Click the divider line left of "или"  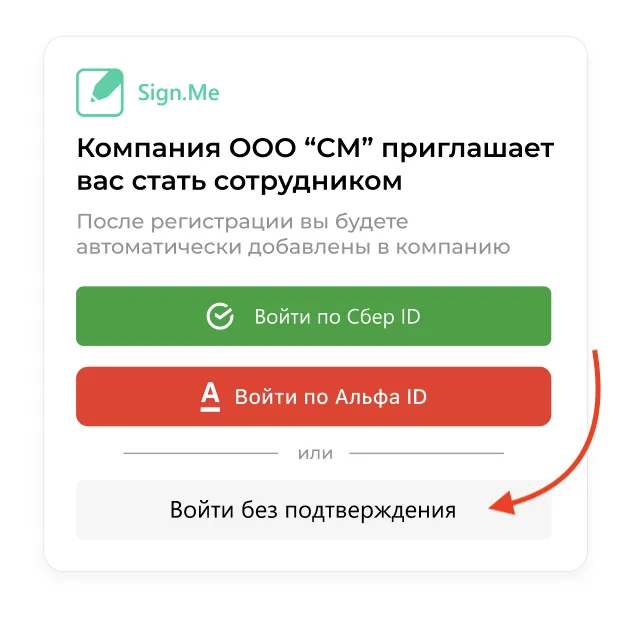(201, 453)
